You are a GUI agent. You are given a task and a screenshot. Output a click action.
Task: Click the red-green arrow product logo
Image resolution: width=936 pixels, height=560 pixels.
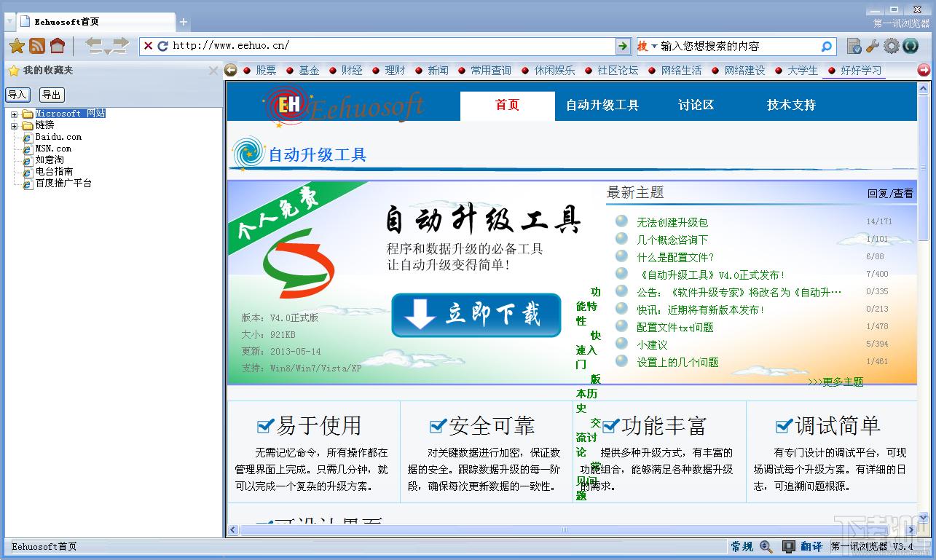click(298, 264)
